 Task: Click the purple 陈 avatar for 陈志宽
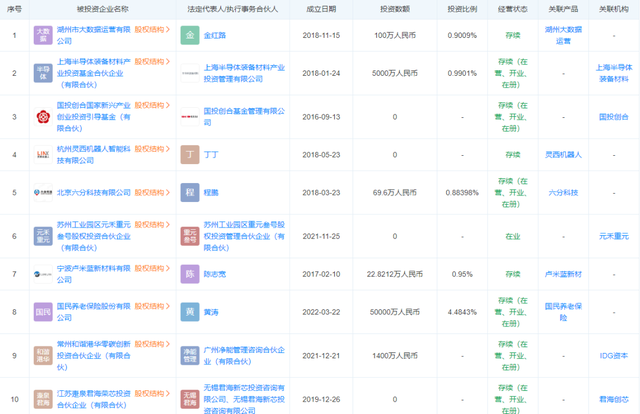(190, 274)
